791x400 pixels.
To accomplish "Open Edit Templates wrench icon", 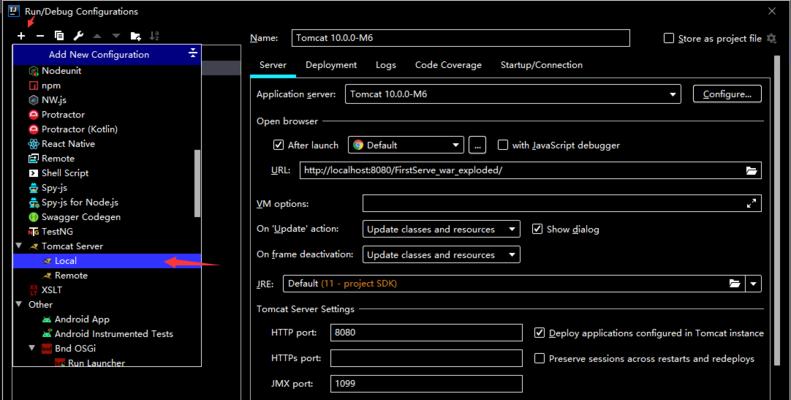I will tap(78, 36).
